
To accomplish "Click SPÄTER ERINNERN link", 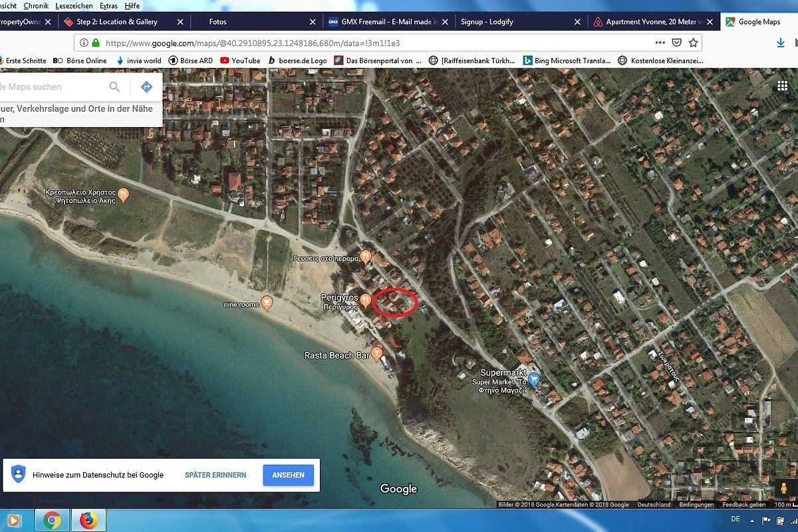I will (x=215, y=475).
